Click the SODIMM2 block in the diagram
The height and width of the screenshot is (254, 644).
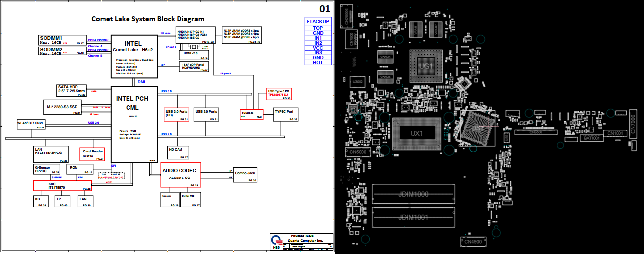62,51
